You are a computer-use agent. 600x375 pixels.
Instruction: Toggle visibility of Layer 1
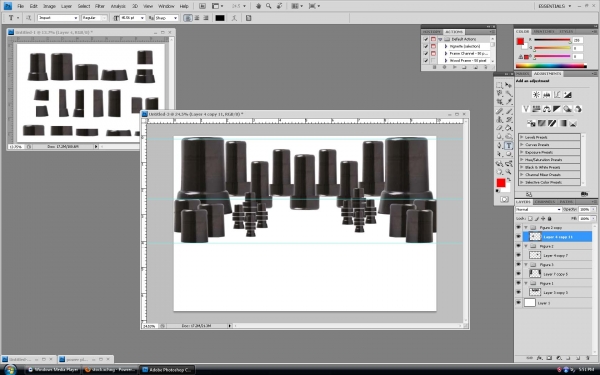coord(518,303)
